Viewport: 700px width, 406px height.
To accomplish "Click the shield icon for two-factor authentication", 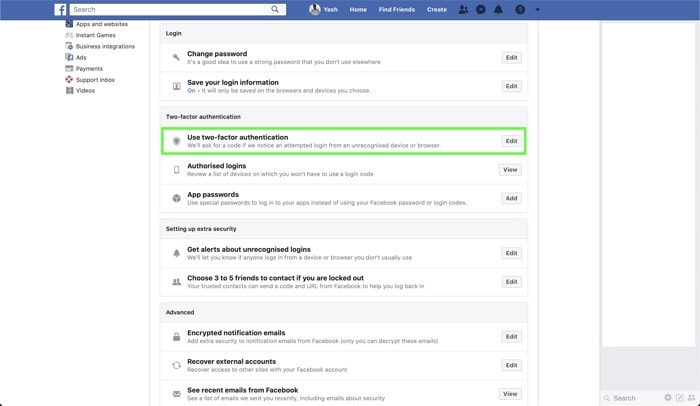I will click(x=176, y=141).
